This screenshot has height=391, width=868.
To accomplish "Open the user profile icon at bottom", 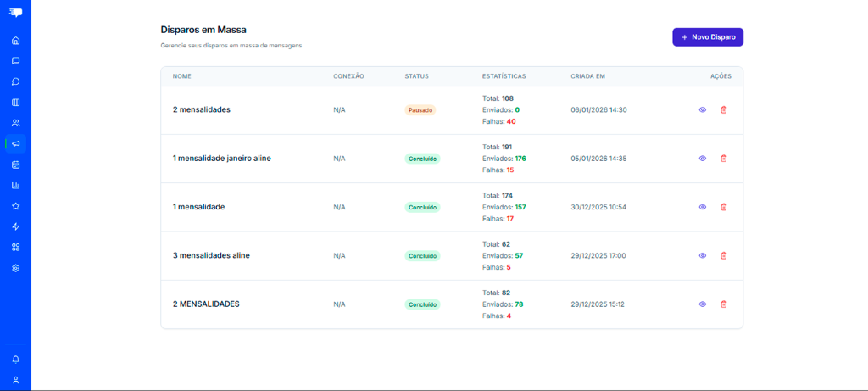I will [x=15, y=380].
